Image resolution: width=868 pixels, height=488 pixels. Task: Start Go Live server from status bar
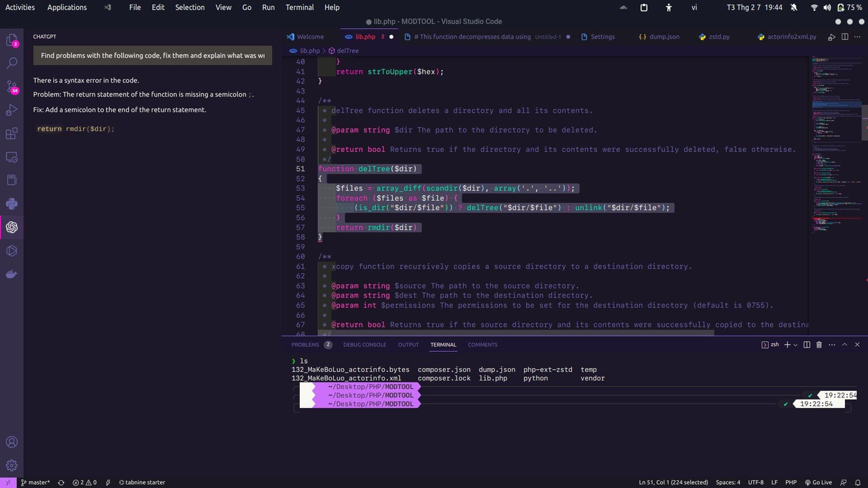pos(821,482)
